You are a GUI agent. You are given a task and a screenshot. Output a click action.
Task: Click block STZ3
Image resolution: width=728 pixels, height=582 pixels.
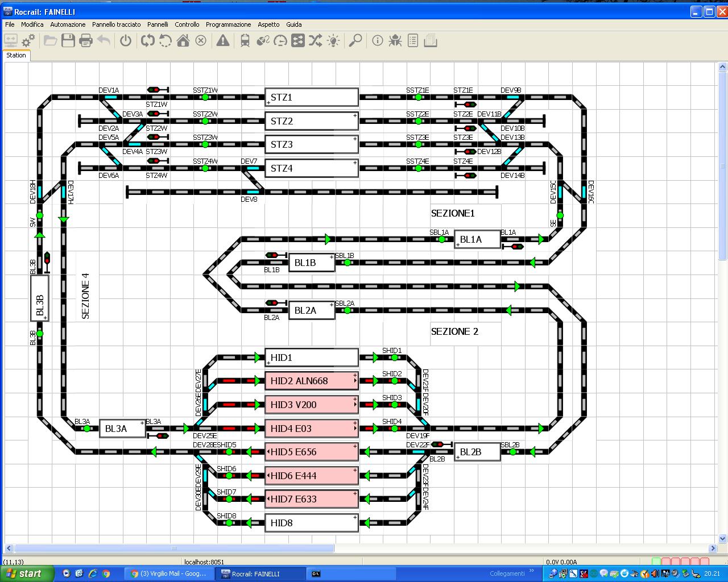point(312,144)
